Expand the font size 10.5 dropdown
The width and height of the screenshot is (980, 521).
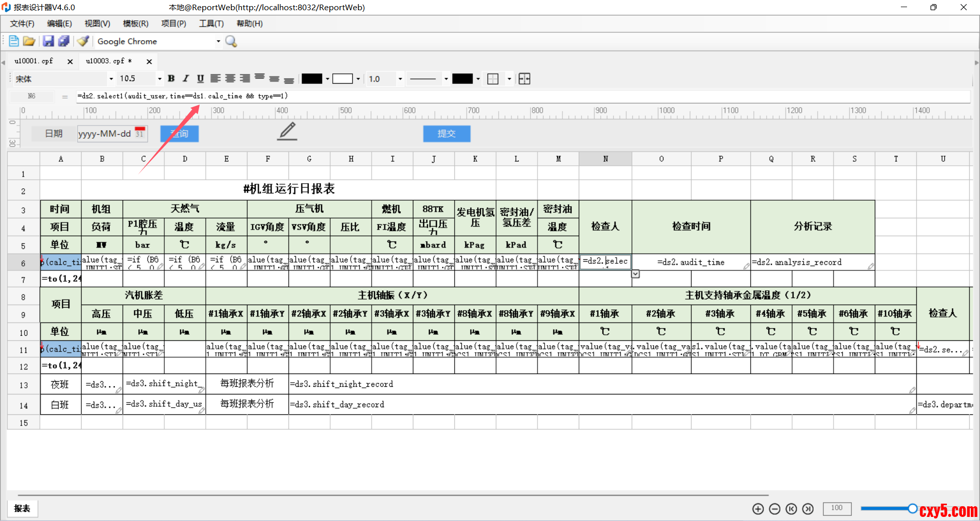[159, 79]
